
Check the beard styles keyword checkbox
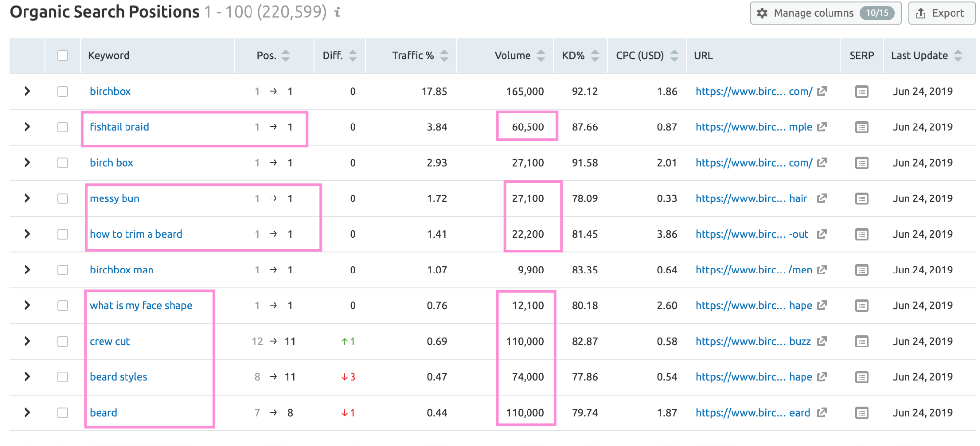[x=63, y=377]
